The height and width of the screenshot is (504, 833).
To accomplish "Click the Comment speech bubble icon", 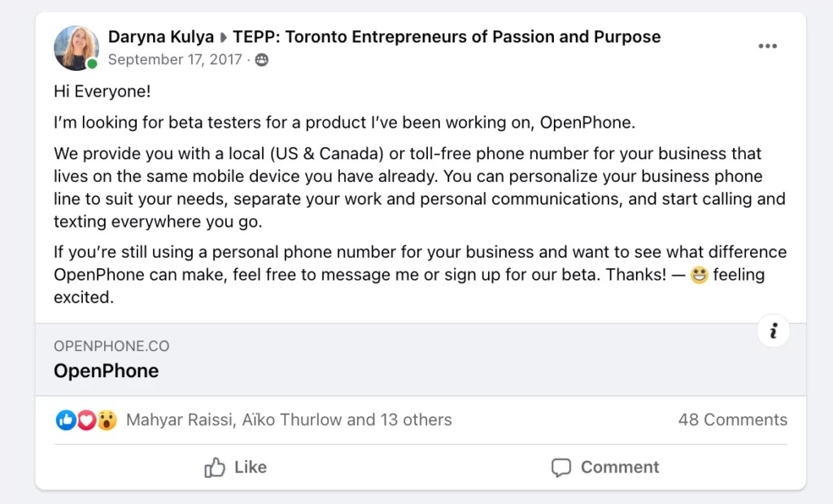I will [x=560, y=467].
